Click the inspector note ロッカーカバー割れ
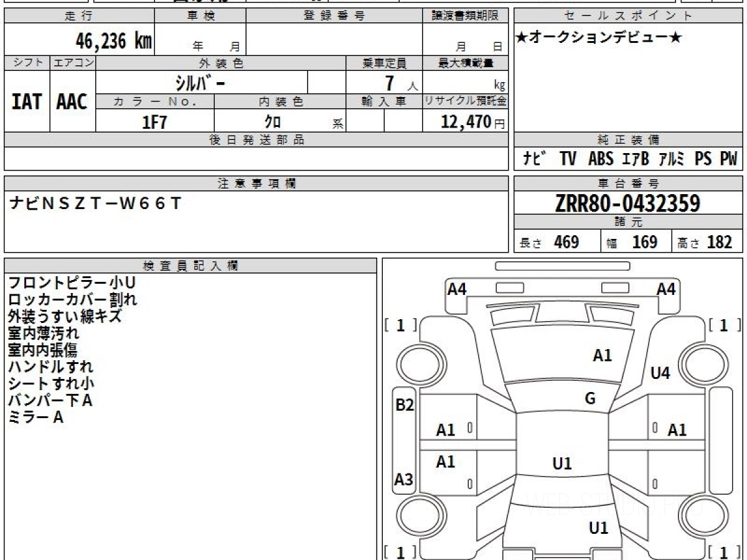This screenshot has width=747, height=560. click(72, 300)
